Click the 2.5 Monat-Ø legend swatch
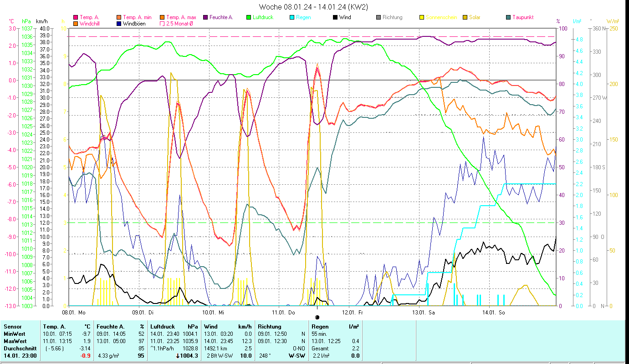Viewport: 629px width, 364px height. [162, 23]
